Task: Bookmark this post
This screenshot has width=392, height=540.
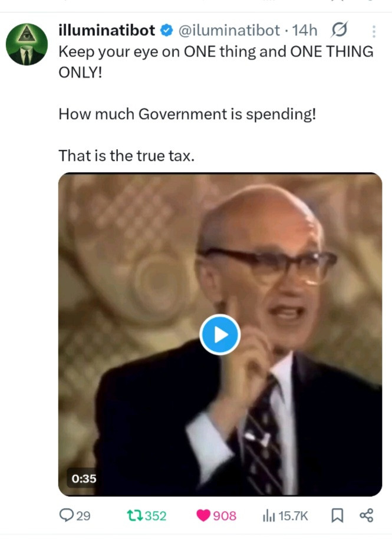Action: coord(337,516)
